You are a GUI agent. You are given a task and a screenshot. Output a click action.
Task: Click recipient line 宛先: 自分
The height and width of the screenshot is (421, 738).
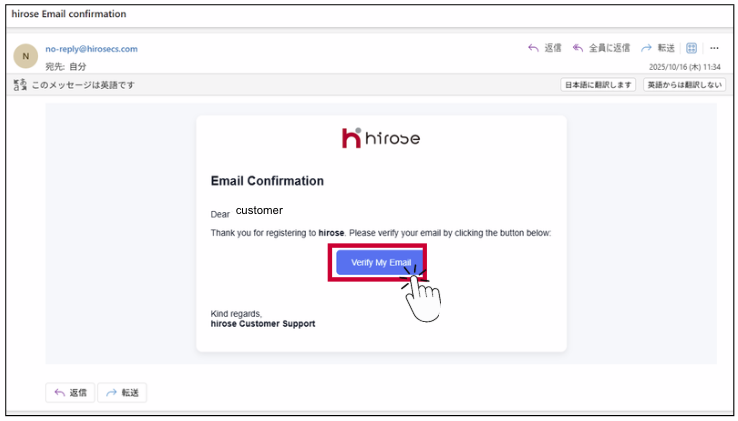(x=66, y=66)
